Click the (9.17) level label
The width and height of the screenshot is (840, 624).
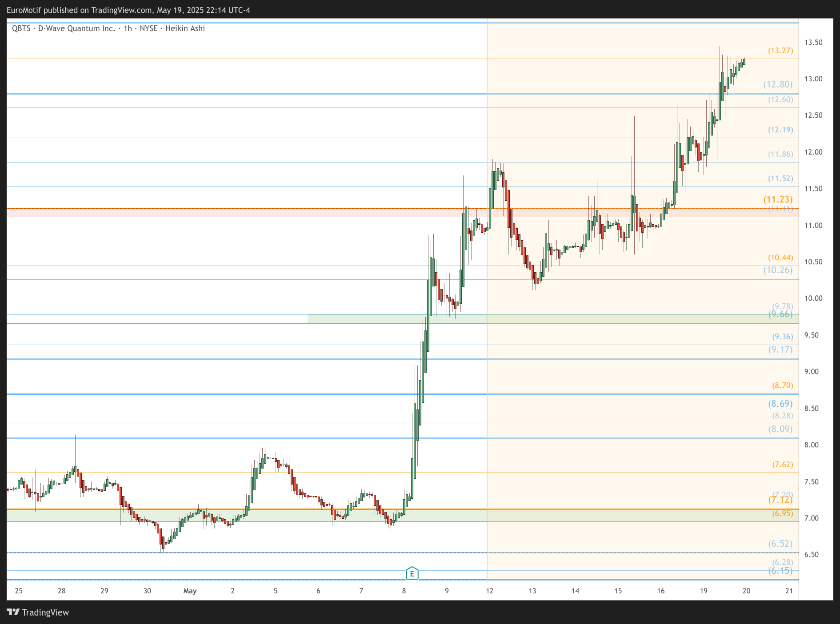point(780,350)
